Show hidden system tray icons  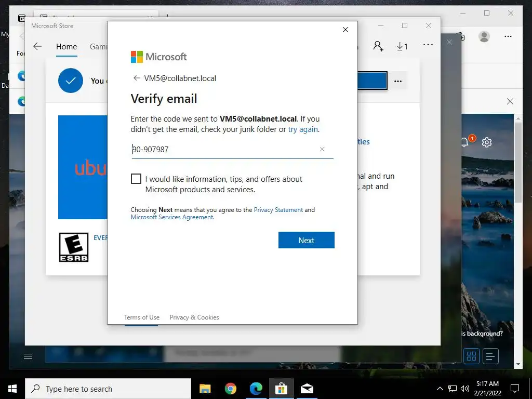[x=440, y=389]
